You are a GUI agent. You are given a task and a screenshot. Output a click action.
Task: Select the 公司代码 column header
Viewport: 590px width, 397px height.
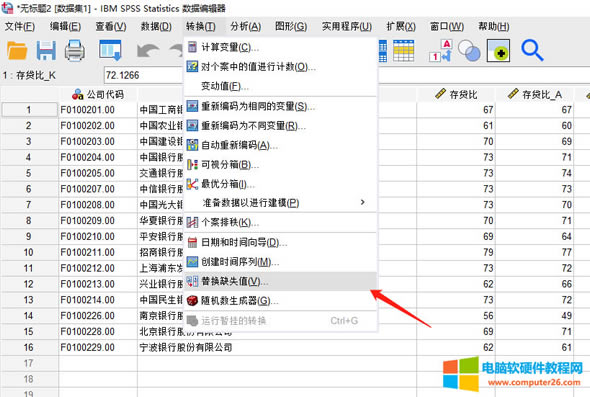pyautogui.click(x=98, y=94)
